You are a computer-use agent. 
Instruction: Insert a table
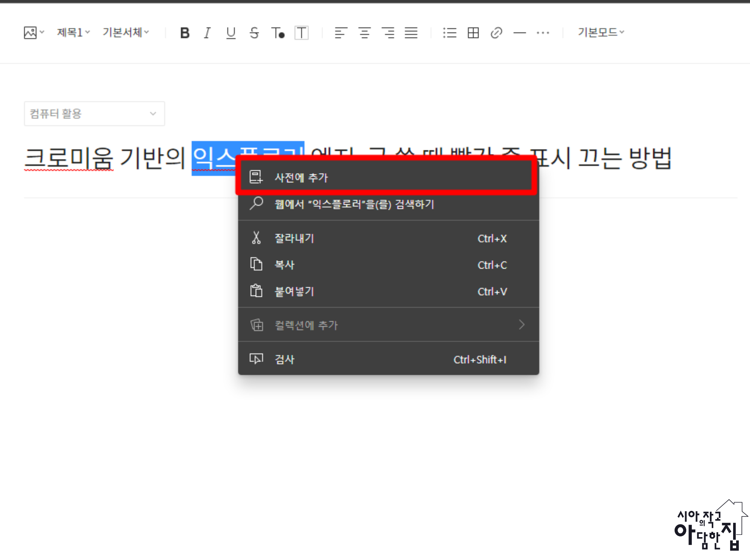tap(473, 33)
